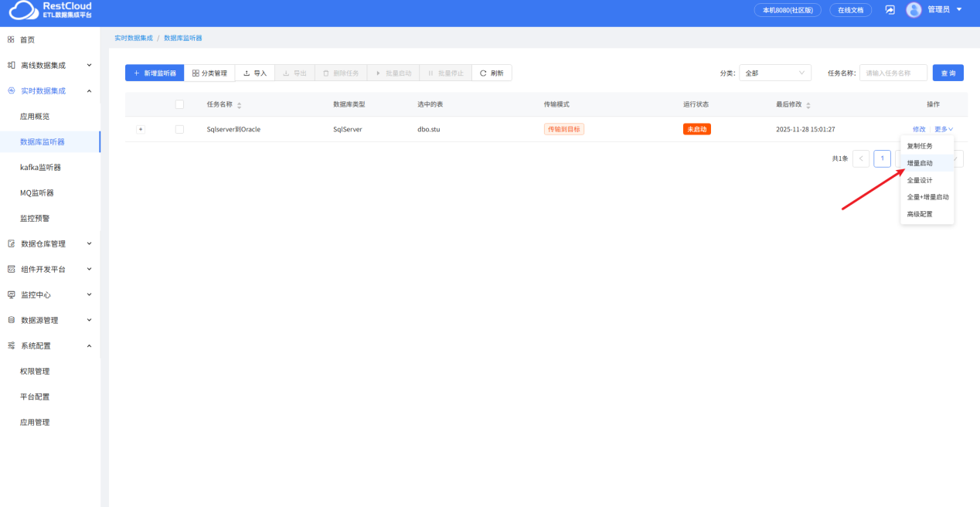Expand the 组件开发平台 menu
This screenshot has height=507, width=980.
[x=50, y=269]
